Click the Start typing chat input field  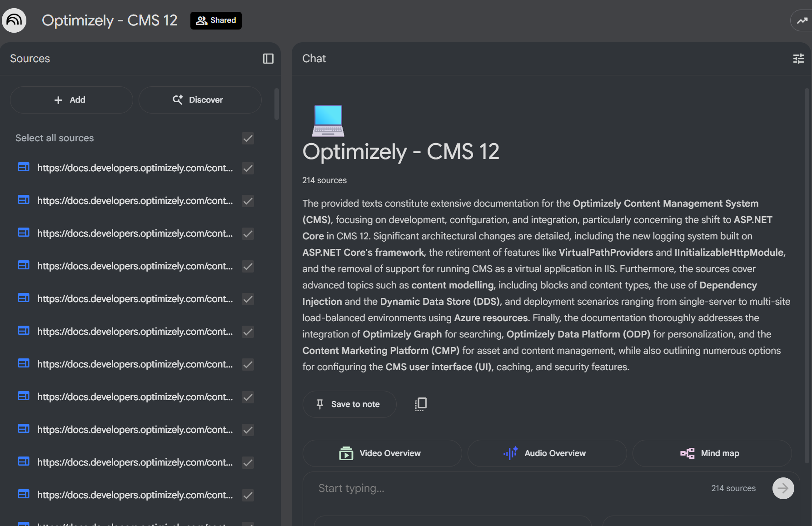tap(500, 488)
